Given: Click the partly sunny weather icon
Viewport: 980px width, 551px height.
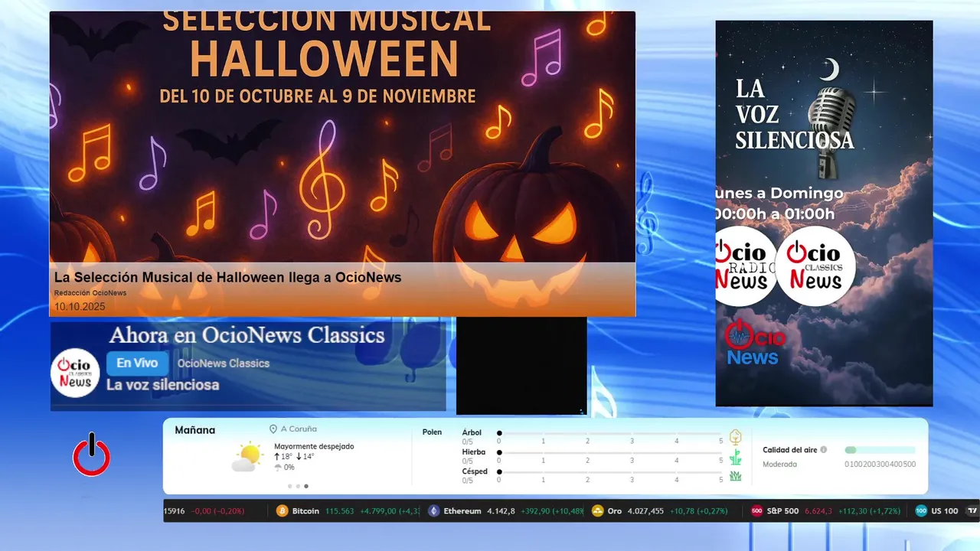Looking at the screenshot, I should 247,458.
